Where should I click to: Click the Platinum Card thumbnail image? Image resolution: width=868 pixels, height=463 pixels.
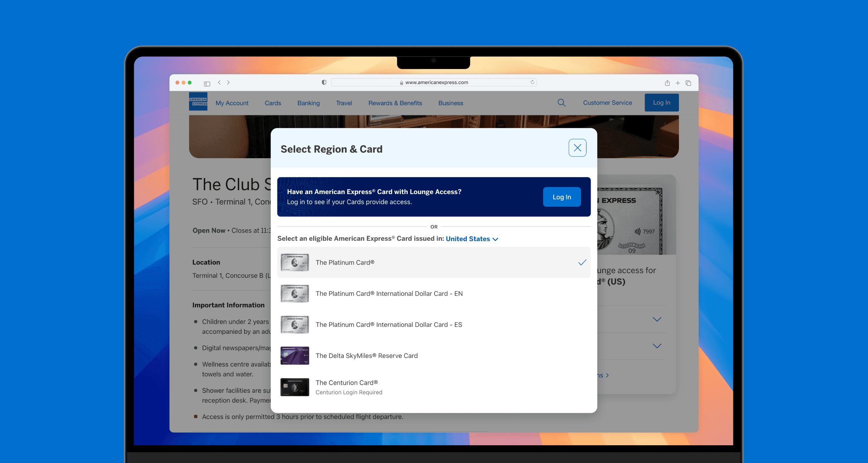295,262
